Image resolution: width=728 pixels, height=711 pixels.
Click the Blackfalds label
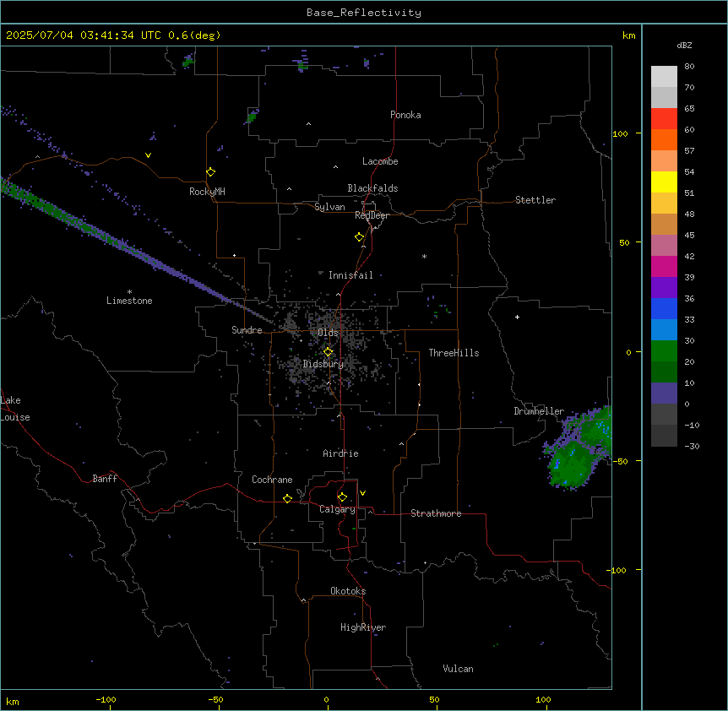click(372, 188)
